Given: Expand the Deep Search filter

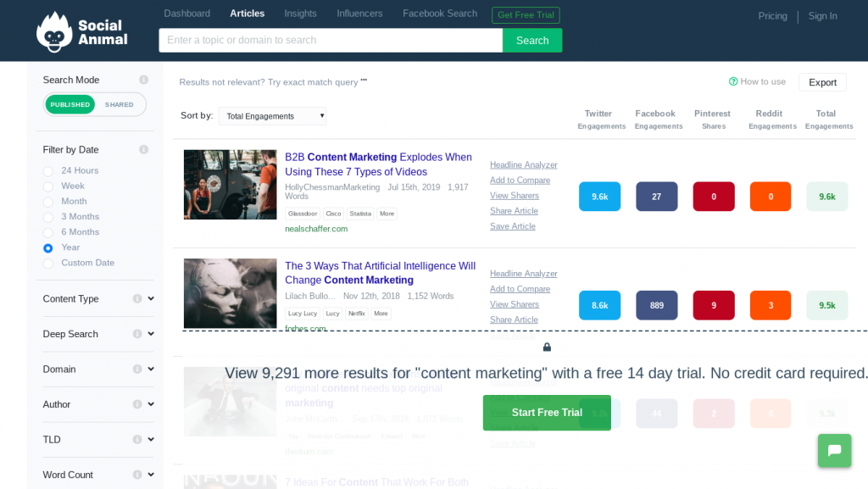Looking at the screenshot, I should (151, 334).
